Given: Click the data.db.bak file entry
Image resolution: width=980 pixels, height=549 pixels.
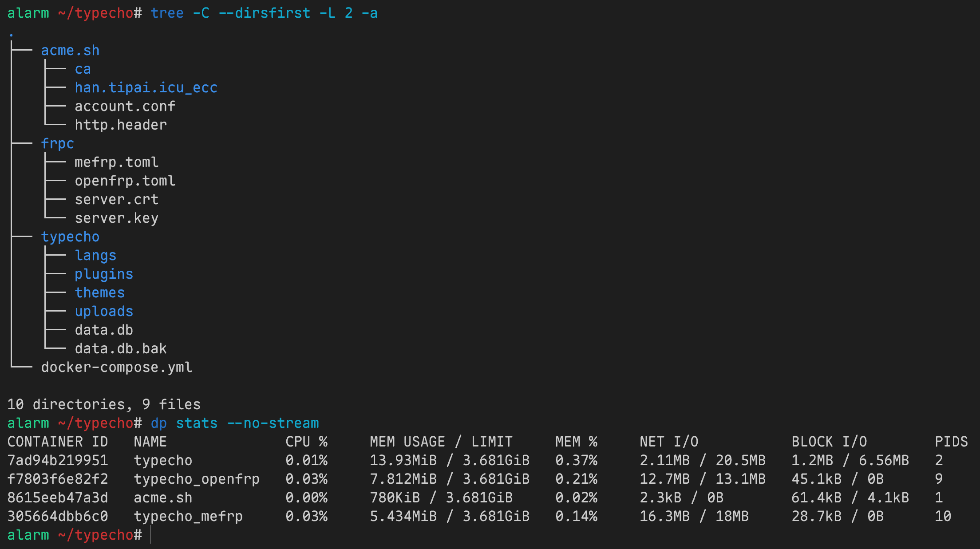Looking at the screenshot, I should pos(121,349).
